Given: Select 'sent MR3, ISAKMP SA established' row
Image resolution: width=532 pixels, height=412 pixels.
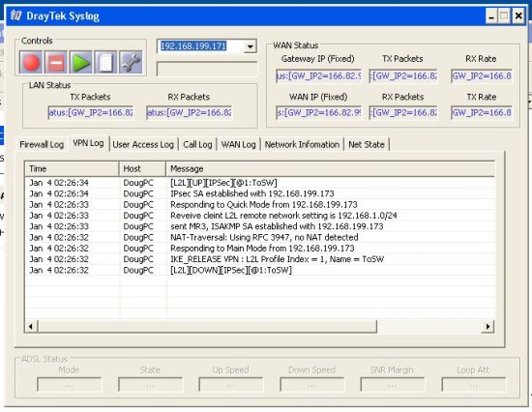Looking at the screenshot, I should (260, 226).
